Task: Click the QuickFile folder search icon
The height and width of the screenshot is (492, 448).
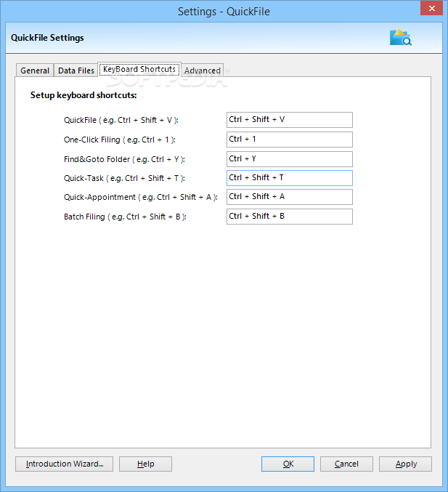Action: click(400, 38)
